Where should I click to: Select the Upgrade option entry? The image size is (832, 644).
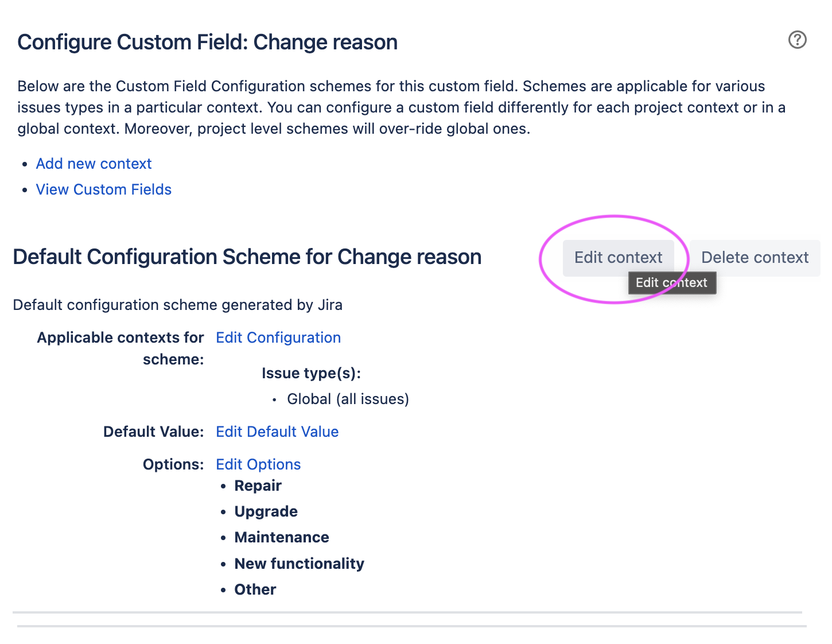pyautogui.click(x=266, y=511)
